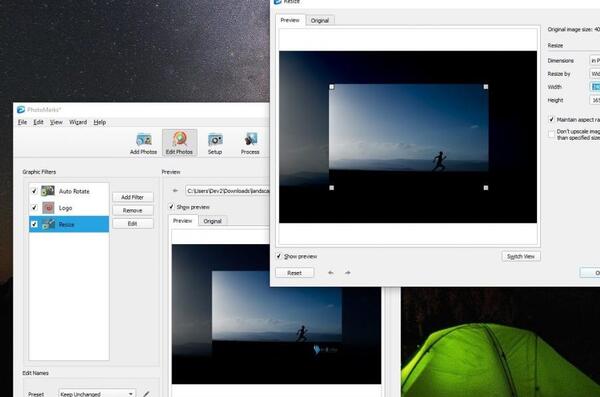
Task: Click bottom-right resize handle on preview
Action: (x=486, y=188)
